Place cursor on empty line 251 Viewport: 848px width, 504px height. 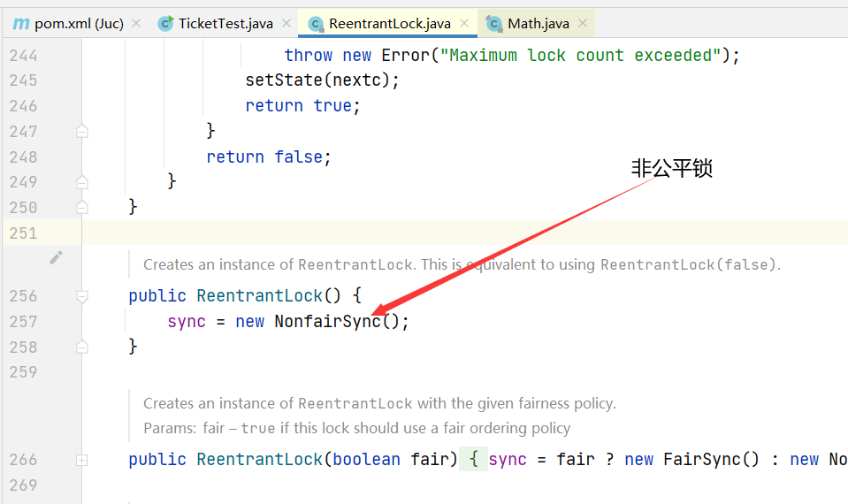click(465, 233)
